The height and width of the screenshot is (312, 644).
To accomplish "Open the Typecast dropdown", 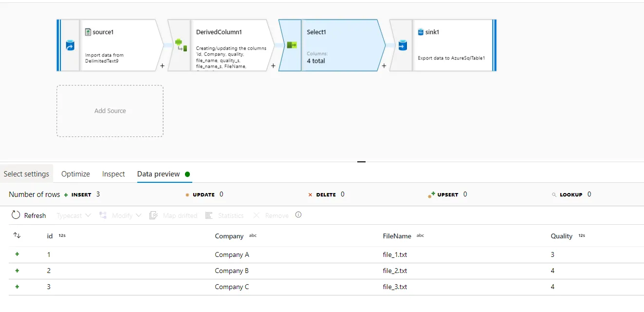I will [x=74, y=215].
